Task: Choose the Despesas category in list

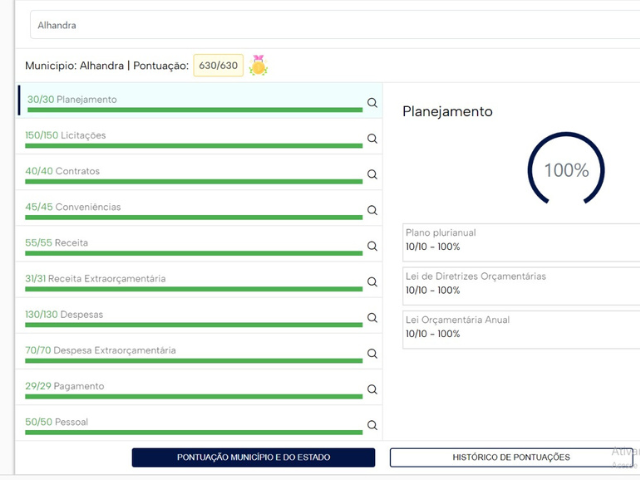Action: click(x=190, y=315)
